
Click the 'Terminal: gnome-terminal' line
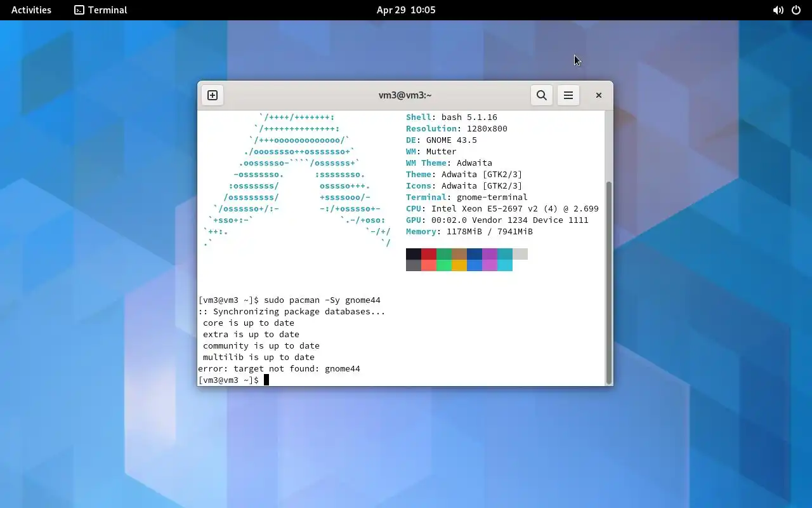click(x=467, y=197)
